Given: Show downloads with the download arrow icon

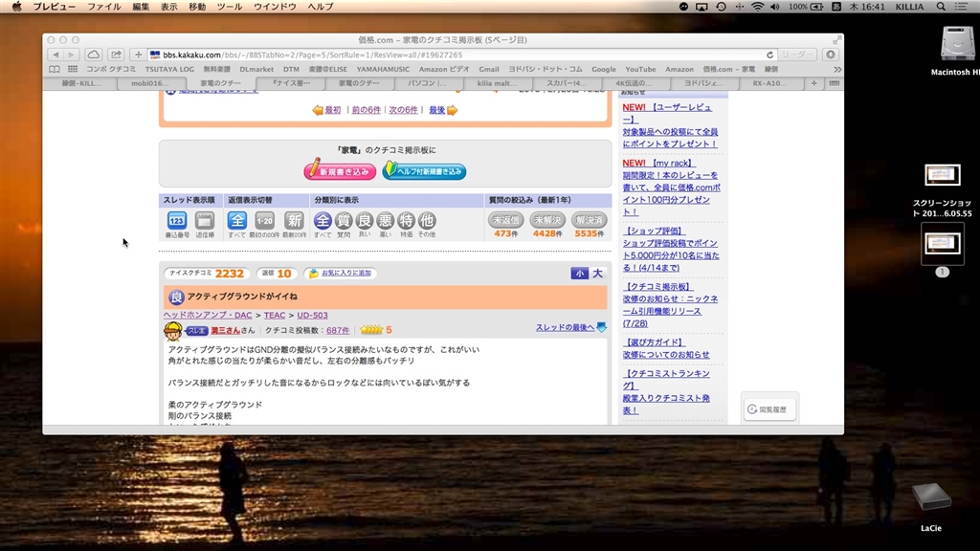Looking at the screenshot, I should tap(830, 55).
